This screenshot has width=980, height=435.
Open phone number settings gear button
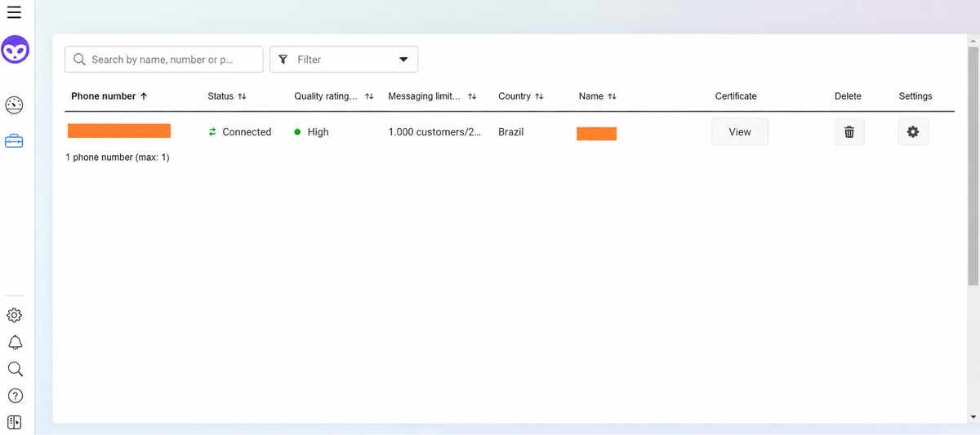913,131
